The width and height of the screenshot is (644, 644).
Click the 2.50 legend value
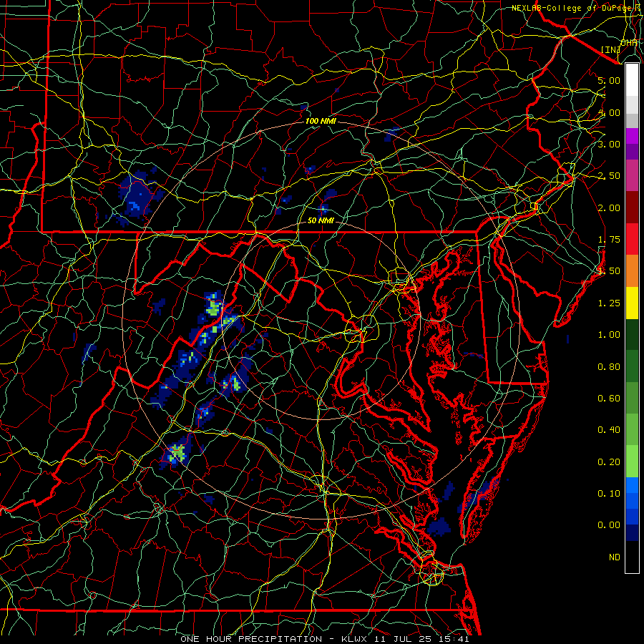609,176
